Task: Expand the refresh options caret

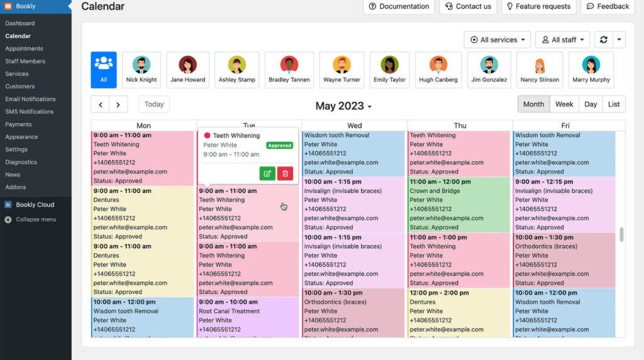Action: pos(619,40)
